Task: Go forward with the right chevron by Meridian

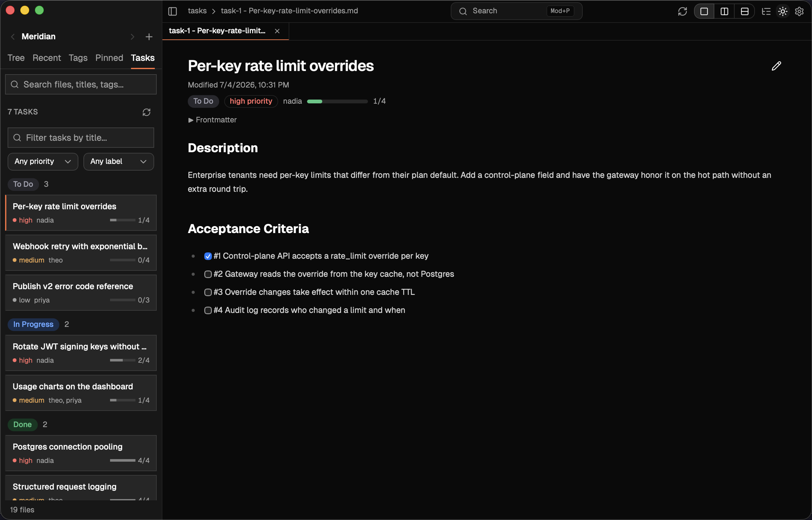Action: coord(132,37)
